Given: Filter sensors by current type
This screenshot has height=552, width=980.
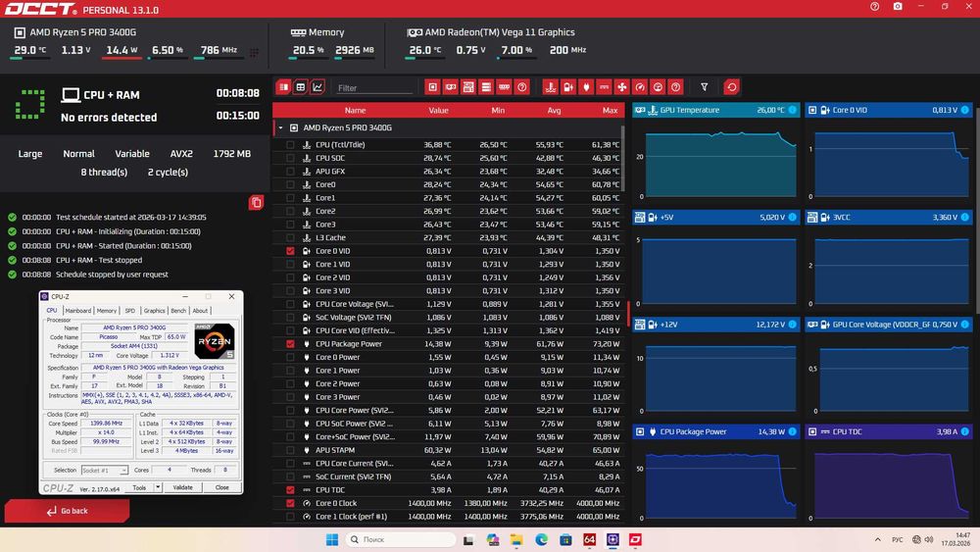Looking at the screenshot, I should coord(604,87).
